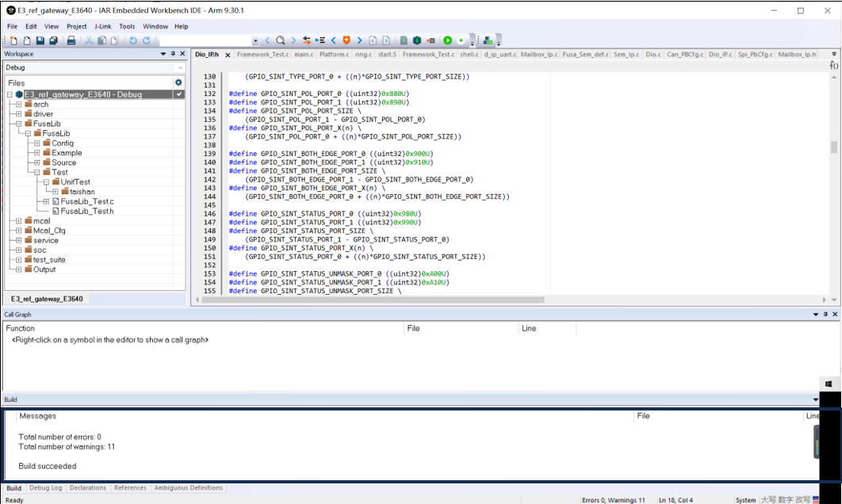Click the Save All toolbar icon
The image size is (842, 504).
click(53, 40)
